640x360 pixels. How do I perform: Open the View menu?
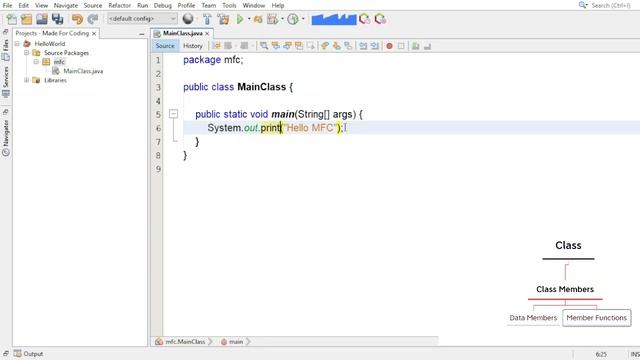click(x=41, y=5)
